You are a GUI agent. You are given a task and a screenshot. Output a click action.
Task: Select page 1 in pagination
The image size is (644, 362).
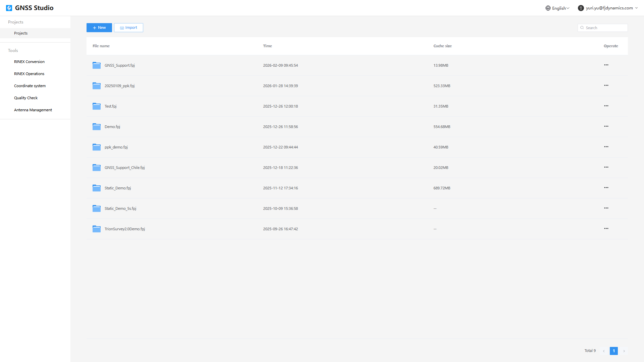614,351
